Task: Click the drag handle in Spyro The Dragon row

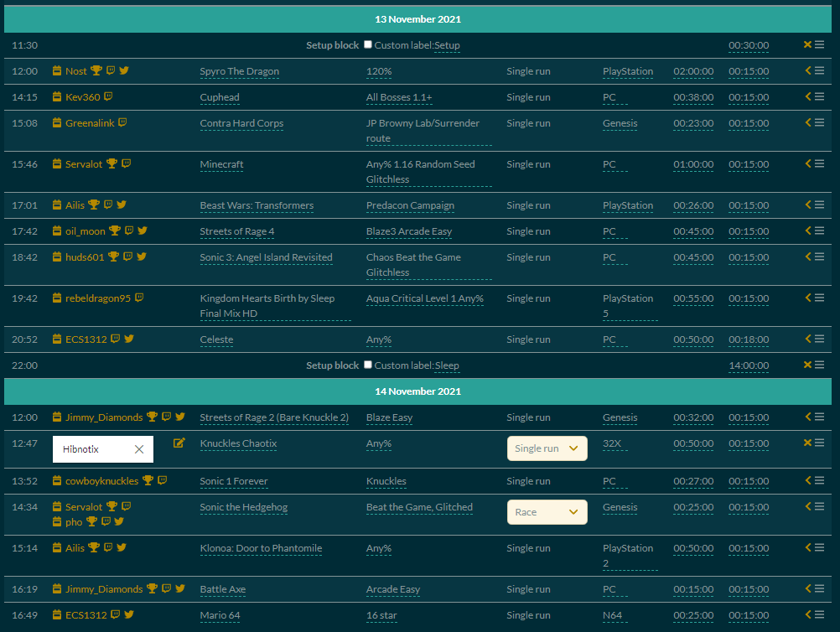Action: click(x=820, y=70)
